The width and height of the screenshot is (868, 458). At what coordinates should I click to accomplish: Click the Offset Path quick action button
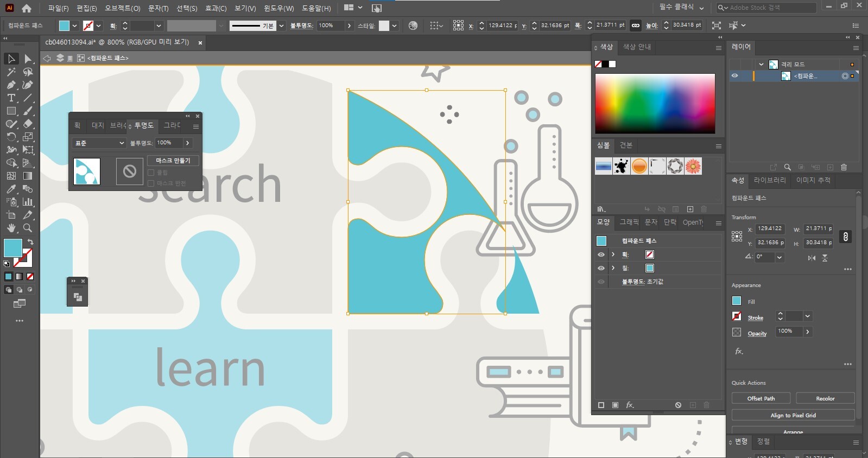761,398
